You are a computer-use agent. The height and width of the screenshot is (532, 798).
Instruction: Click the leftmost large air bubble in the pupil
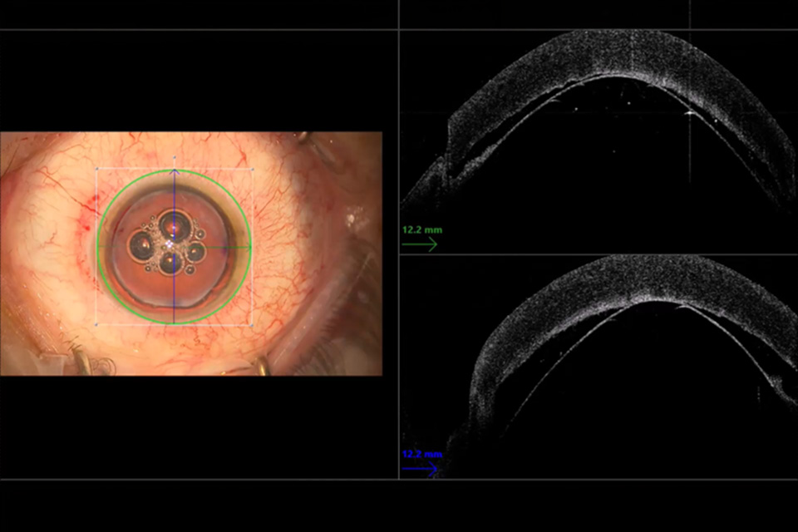[141, 244]
